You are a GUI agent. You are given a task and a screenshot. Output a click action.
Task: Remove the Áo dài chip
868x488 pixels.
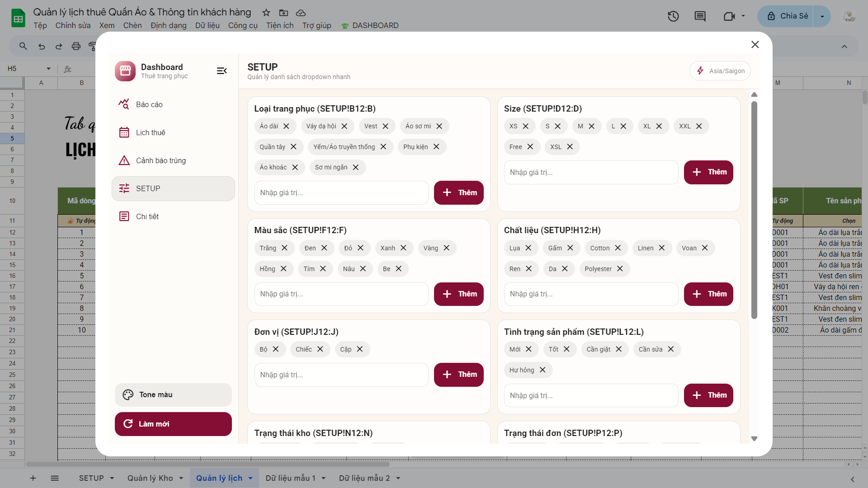coord(286,126)
